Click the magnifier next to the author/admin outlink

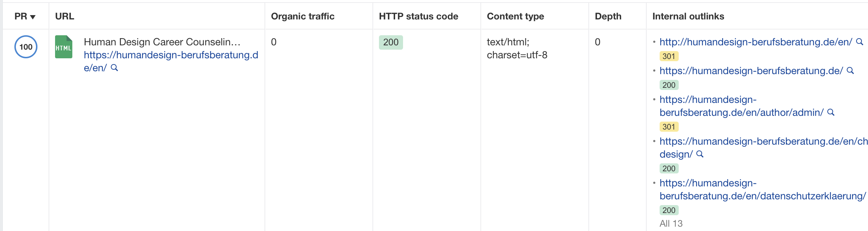point(831,112)
